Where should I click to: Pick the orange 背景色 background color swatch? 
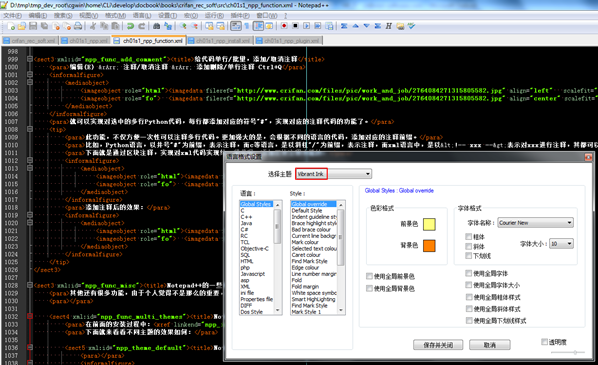pos(429,246)
